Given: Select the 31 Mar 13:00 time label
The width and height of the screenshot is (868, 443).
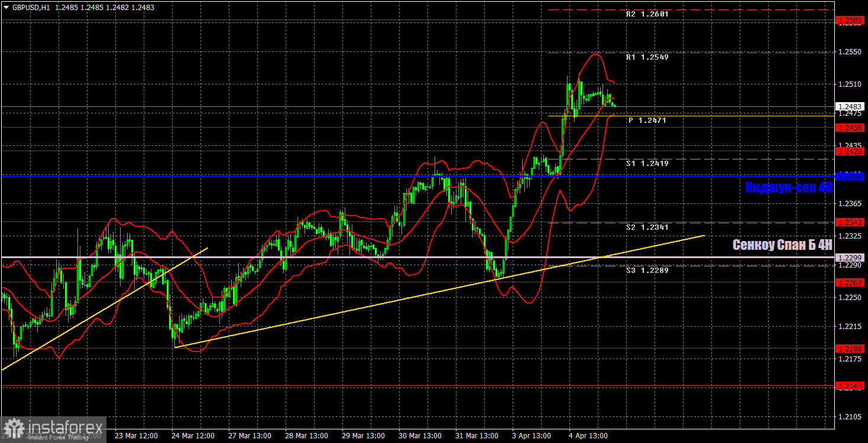Looking at the screenshot, I should pyautogui.click(x=477, y=436).
